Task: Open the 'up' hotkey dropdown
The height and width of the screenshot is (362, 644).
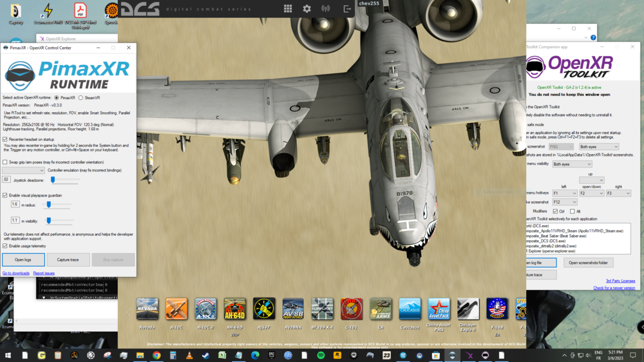Action: [x=591, y=180]
